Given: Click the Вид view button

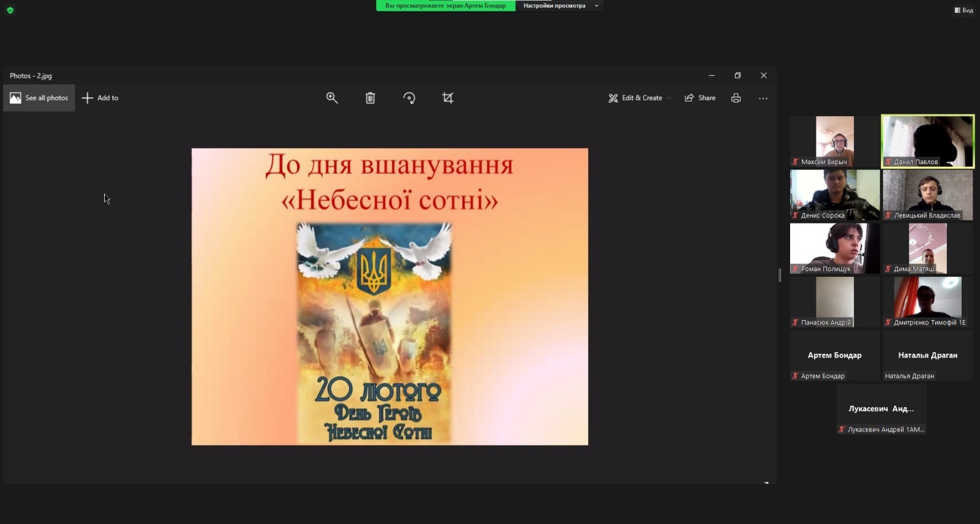Looking at the screenshot, I should [x=963, y=10].
